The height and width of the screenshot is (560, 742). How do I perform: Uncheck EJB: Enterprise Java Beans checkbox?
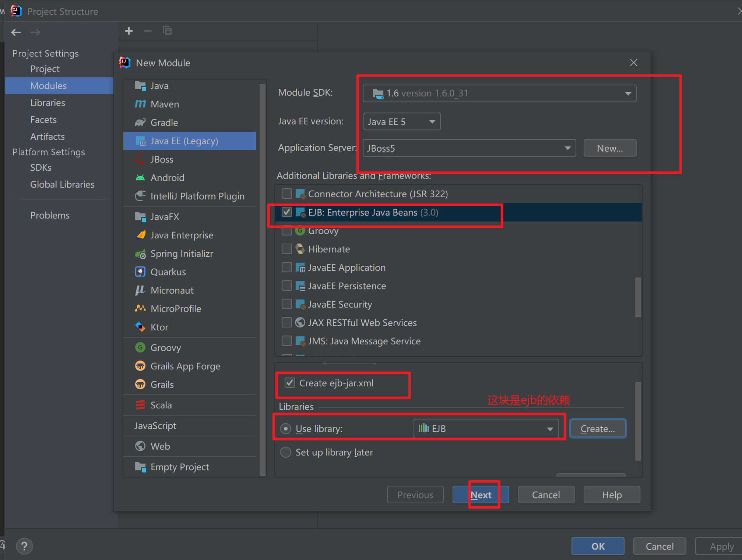(286, 212)
